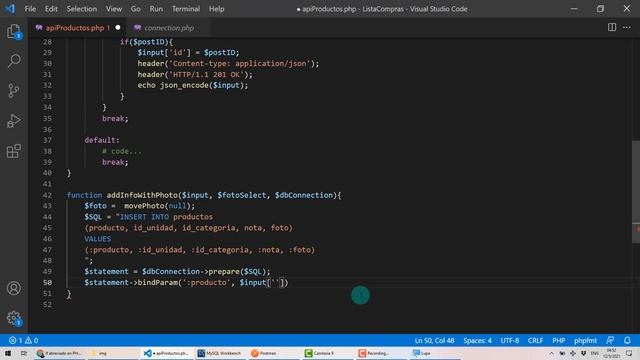This screenshot has width=640, height=360.
Task: Click 'INSERT INTO productos' text on line 44
Action: point(166,217)
